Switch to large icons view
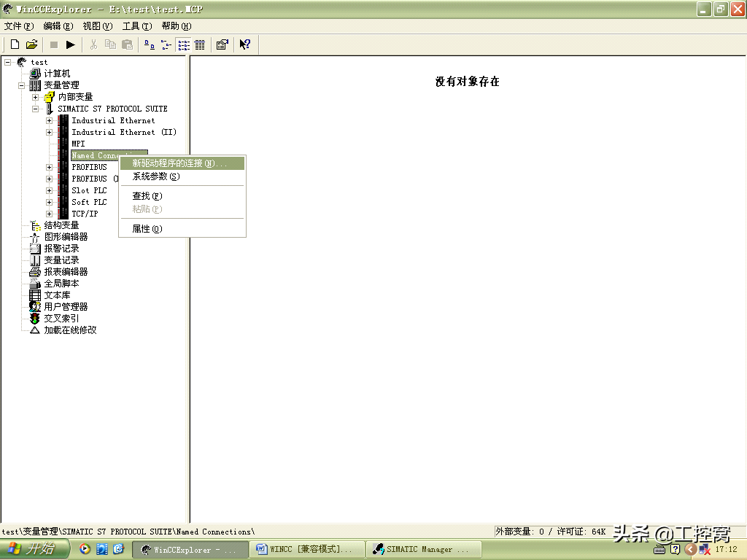Viewport: 747px width, 560px height. (x=149, y=44)
